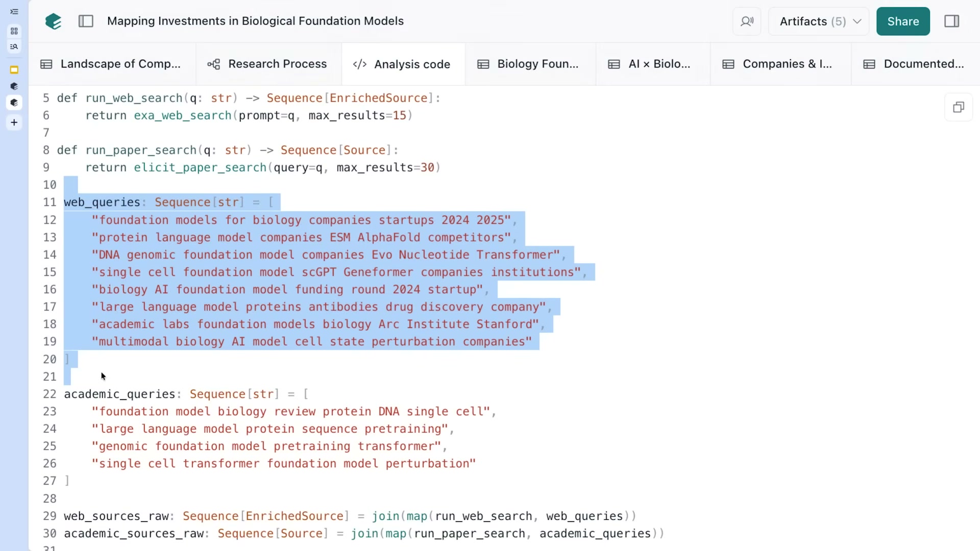Click the closing bracket on line 27
Screen dimensions: 980x551
[x=67, y=481]
